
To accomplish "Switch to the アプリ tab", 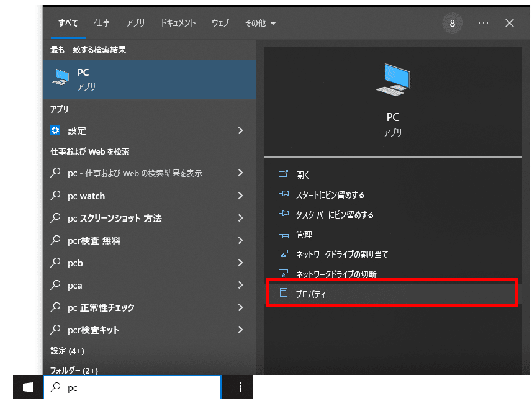I will (136, 23).
